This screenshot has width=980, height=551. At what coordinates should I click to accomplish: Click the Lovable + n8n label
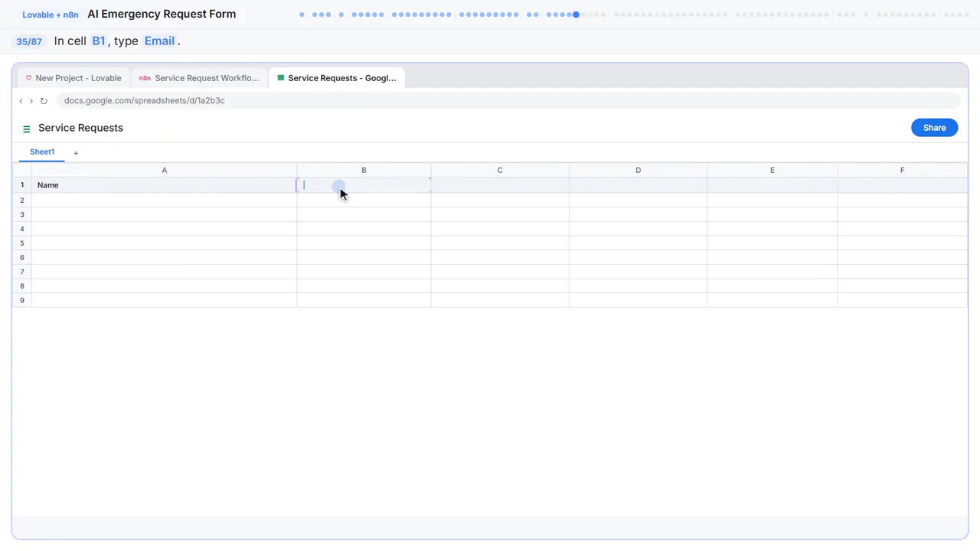coord(51,15)
